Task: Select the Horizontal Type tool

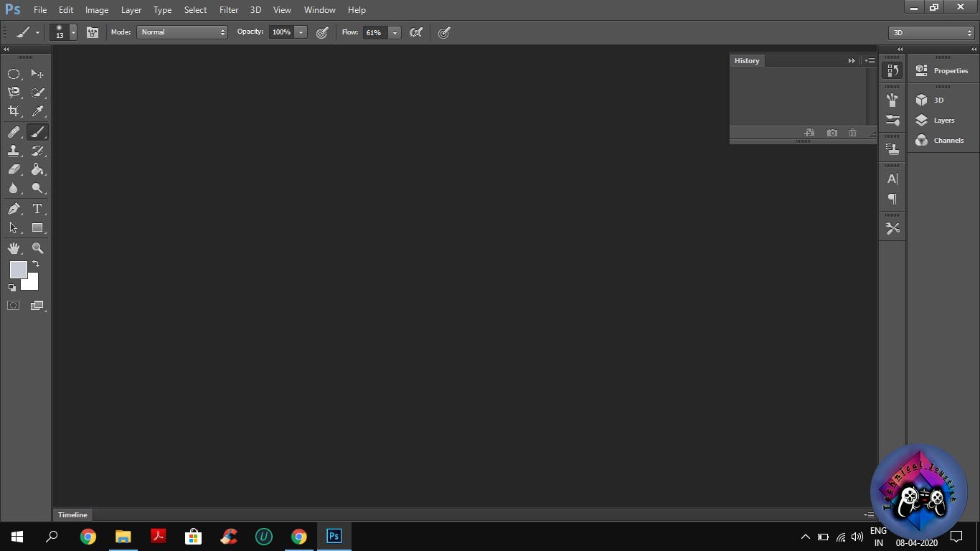Action: [37, 209]
